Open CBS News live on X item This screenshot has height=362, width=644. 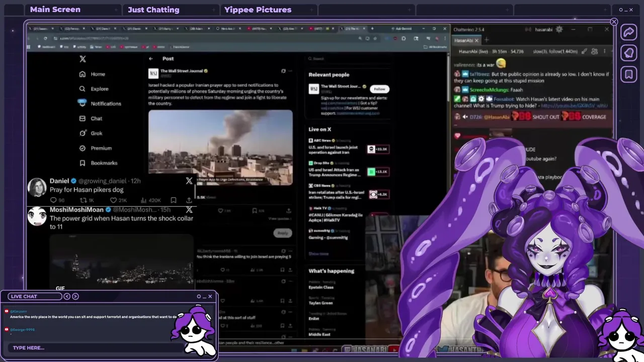pos(349,192)
